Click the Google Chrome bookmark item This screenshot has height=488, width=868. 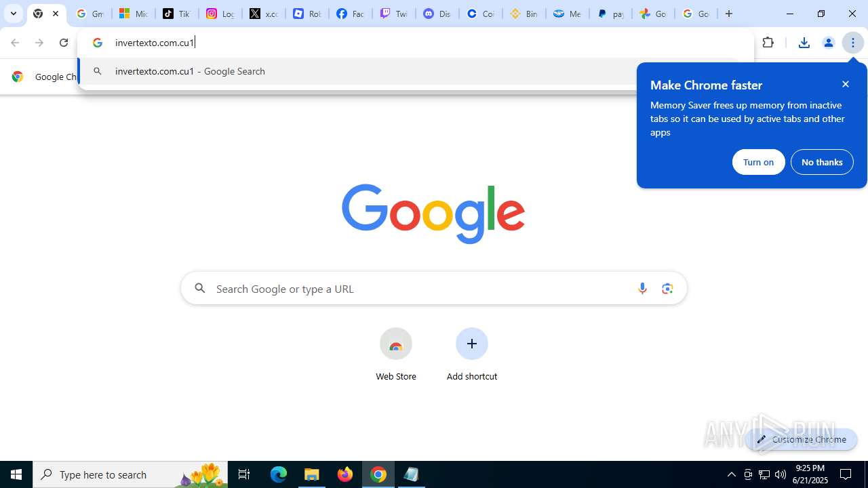pos(45,77)
